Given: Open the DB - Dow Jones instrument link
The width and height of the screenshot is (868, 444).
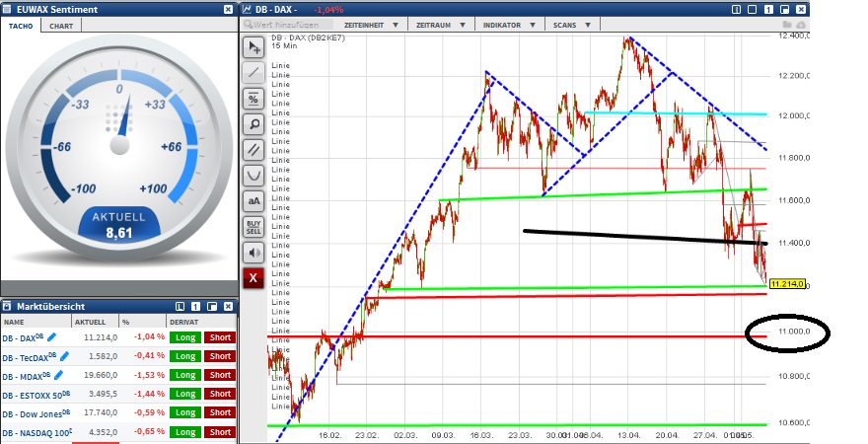Looking at the screenshot, I should [x=36, y=413].
